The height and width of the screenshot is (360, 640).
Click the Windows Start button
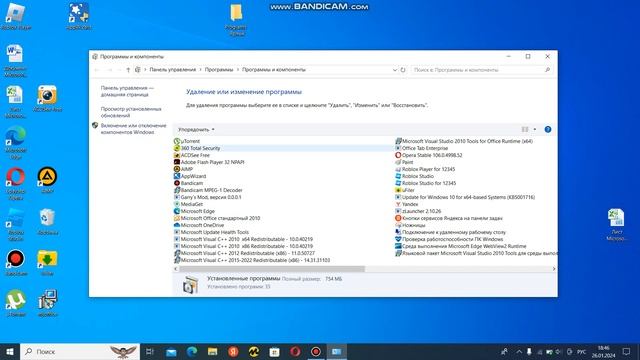10,351
